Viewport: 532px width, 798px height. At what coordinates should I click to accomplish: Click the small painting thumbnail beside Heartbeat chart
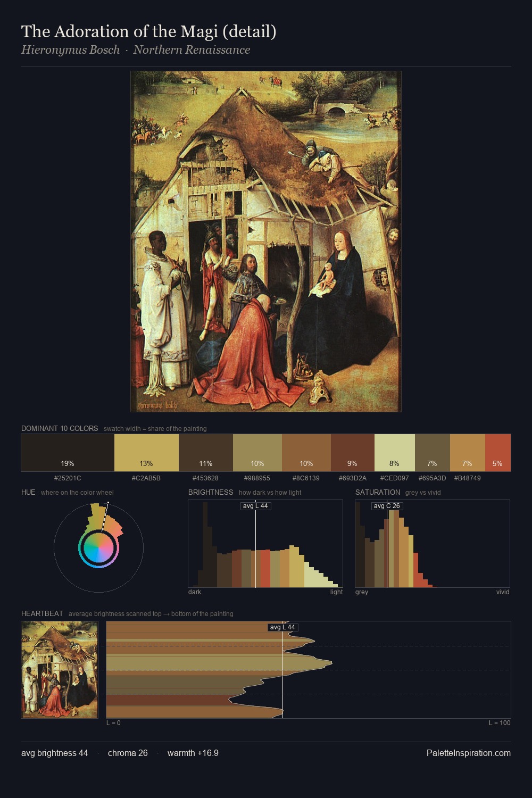tap(60, 670)
